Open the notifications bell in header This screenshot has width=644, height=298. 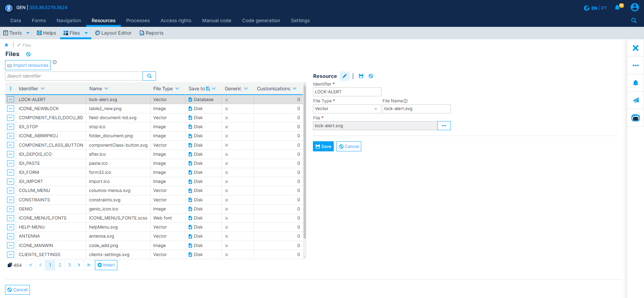(617, 7)
